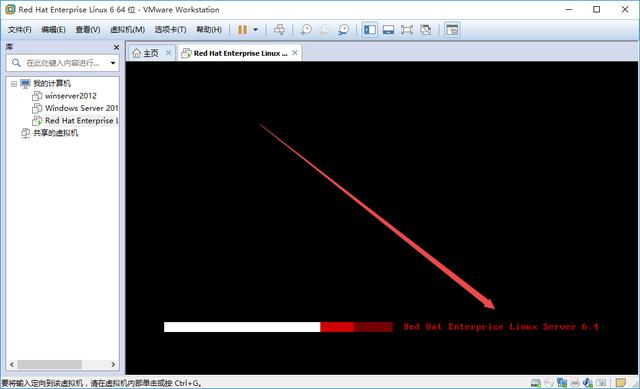Click the sound card status icon

click(588, 382)
